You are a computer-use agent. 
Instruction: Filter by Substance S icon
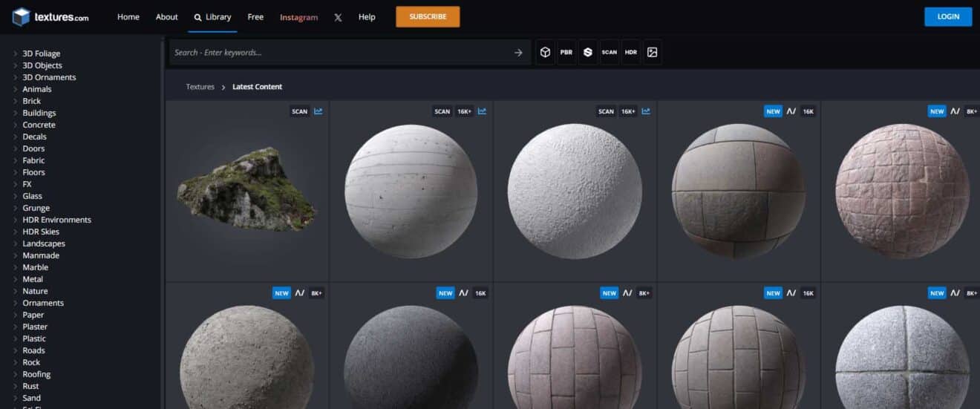pos(588,52)
